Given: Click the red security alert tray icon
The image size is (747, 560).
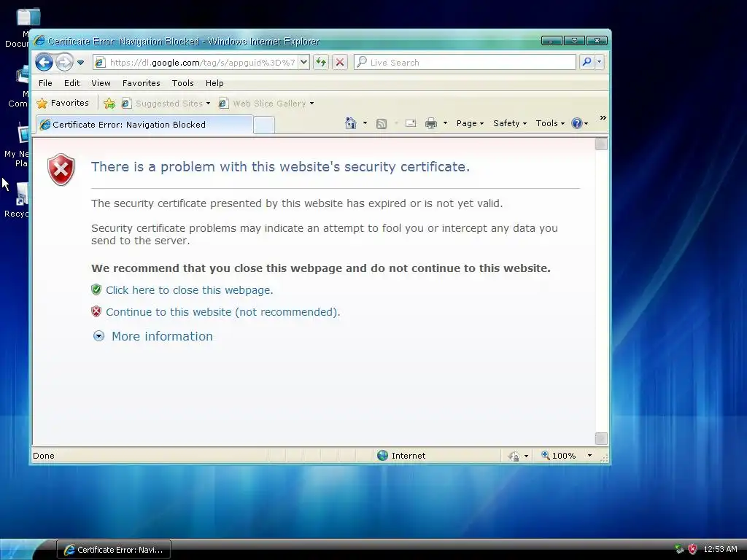Looking at the screenshot, I should (x=693, y=549).
